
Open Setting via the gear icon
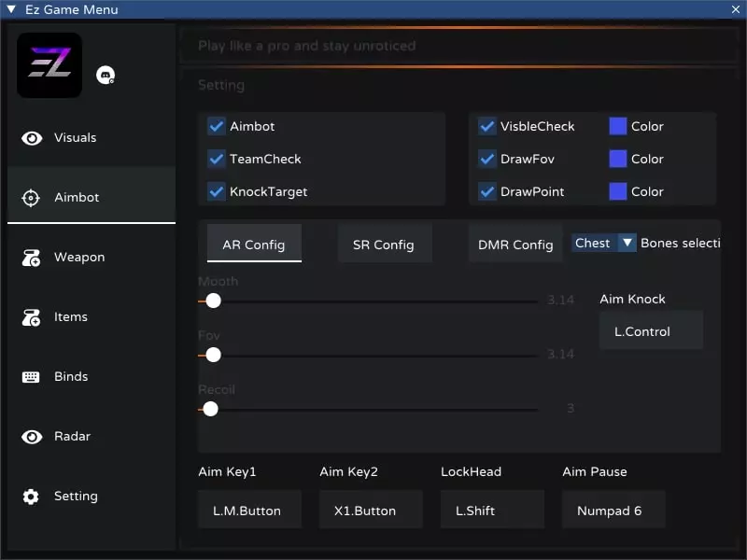coord(31,497)
